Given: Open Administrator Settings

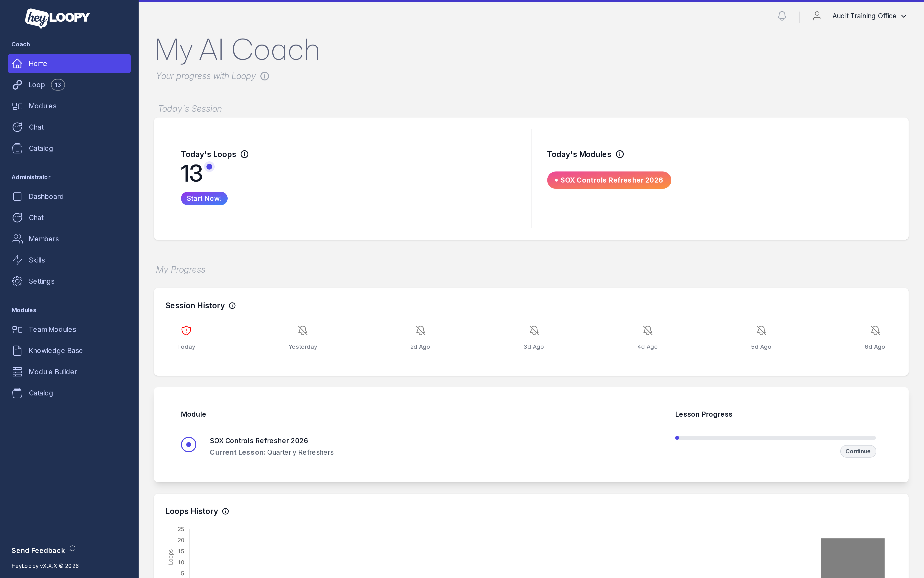Looking at the screenshot, I should coord(69,281).
